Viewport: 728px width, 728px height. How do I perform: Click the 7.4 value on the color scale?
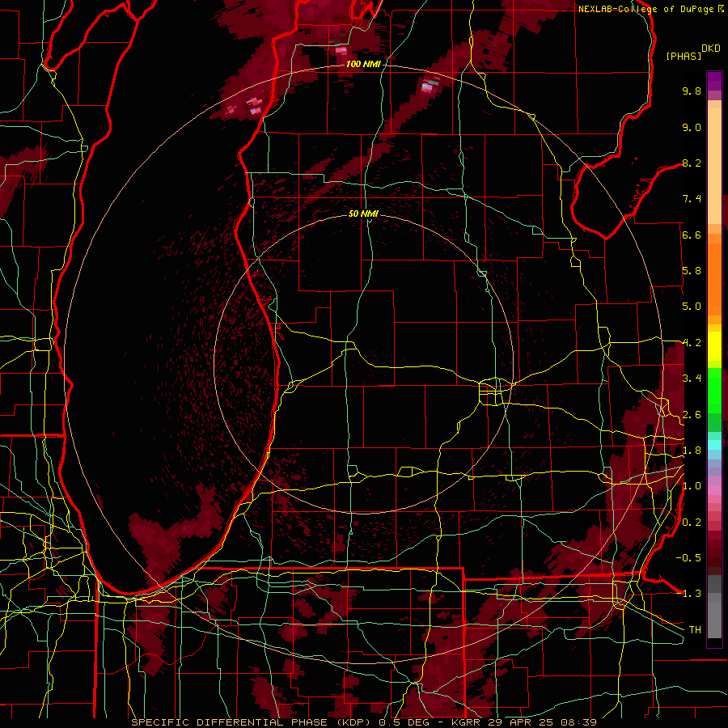[x=692, y=199]
